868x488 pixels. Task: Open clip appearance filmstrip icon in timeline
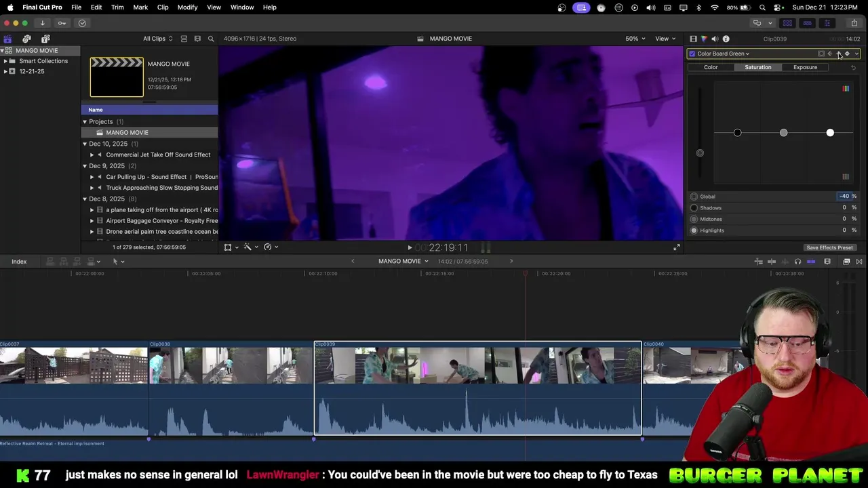827,262
